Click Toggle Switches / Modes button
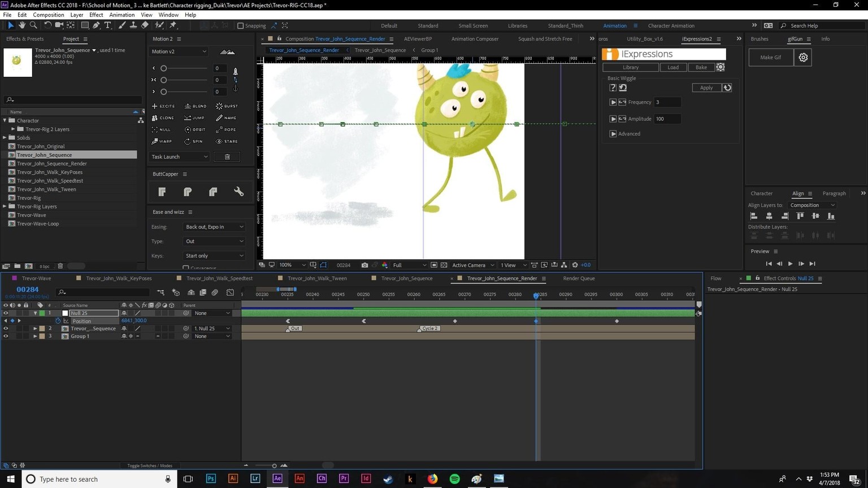The width and height of the screenshot is (868, 488). 150,465
